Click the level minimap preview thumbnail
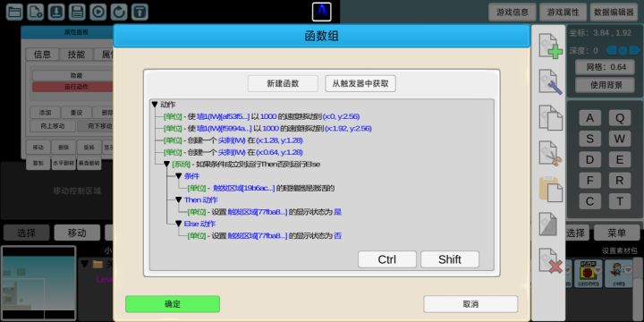The width and height of the screenshot is (644, 322). [39, 283]
